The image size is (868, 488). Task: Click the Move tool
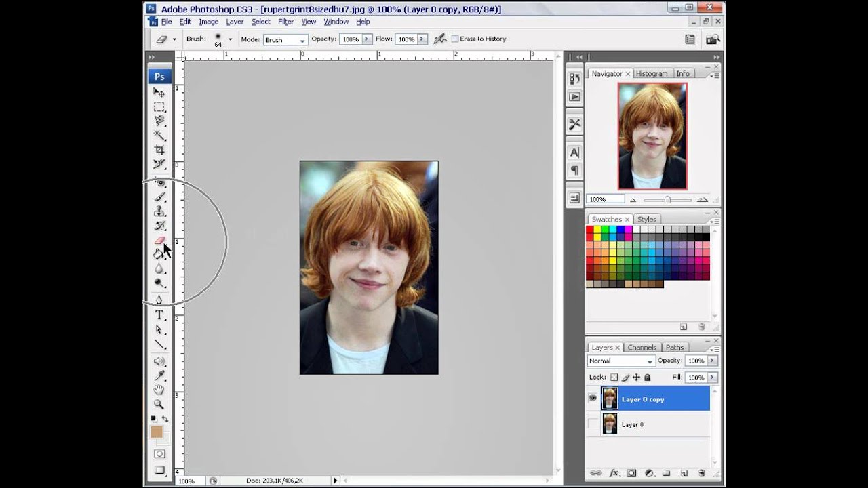click(x=159, y=92)
